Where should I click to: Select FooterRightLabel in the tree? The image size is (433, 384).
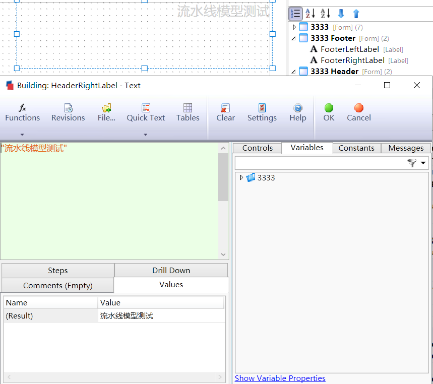(352, 60)
